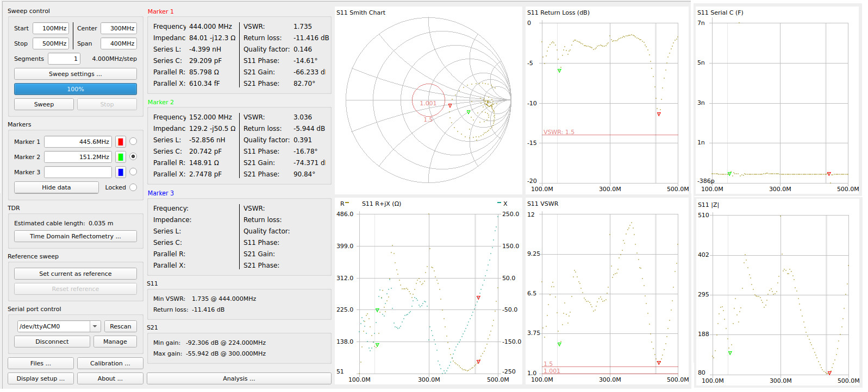Click the S11 Return Loss (dB) title
Viewport: 868px width, 392px height.
pos(558,12)
